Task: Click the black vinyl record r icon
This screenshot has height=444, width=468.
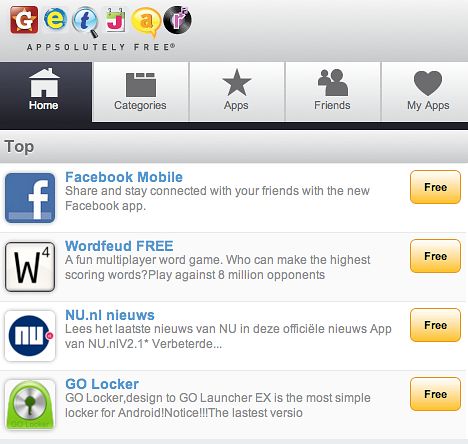Action: click(x=177, y=20)
